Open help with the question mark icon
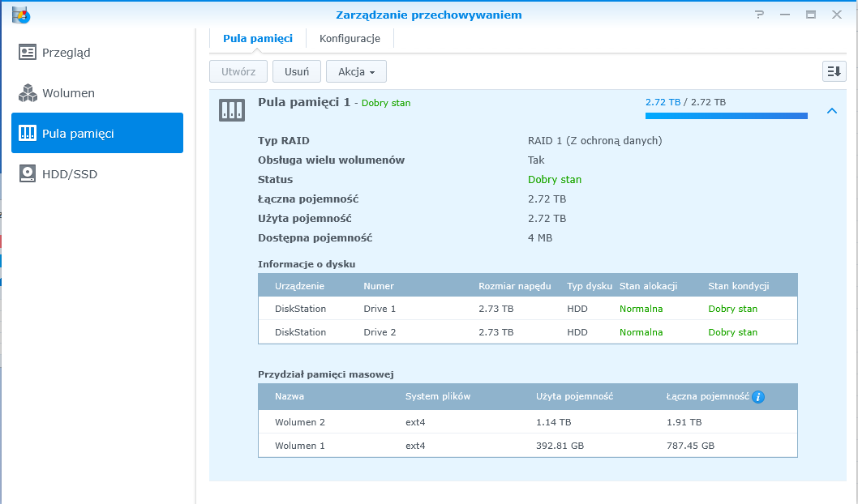858x504 pixels. tap(759, 15)
